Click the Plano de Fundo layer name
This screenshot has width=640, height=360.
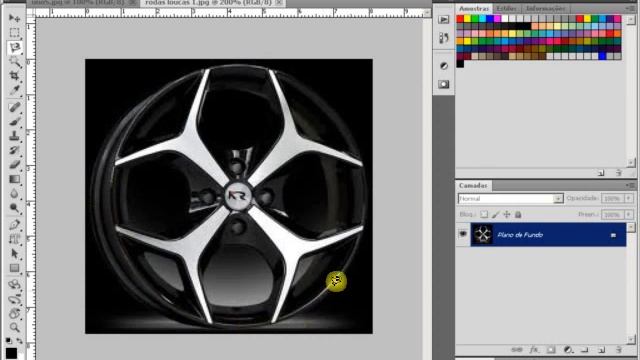(520, 235)
